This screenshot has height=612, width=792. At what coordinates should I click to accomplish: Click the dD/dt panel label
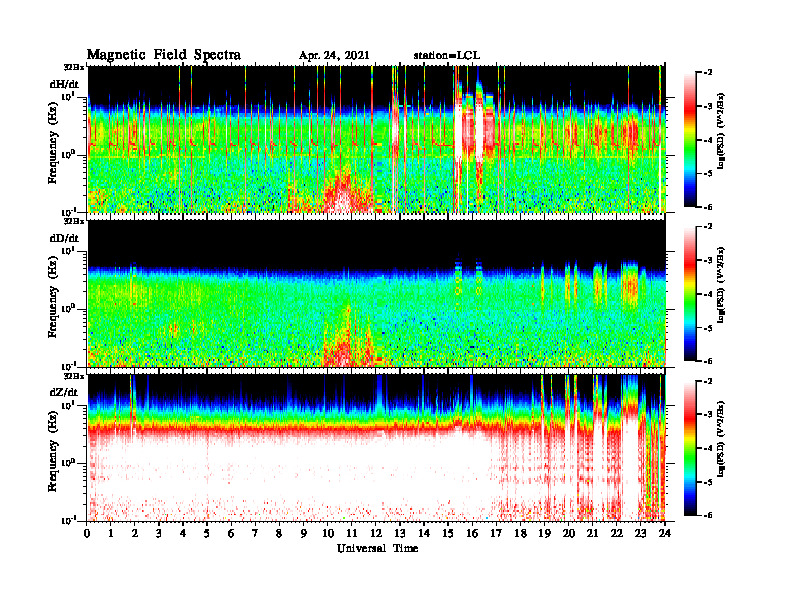[x=64, y=238]
